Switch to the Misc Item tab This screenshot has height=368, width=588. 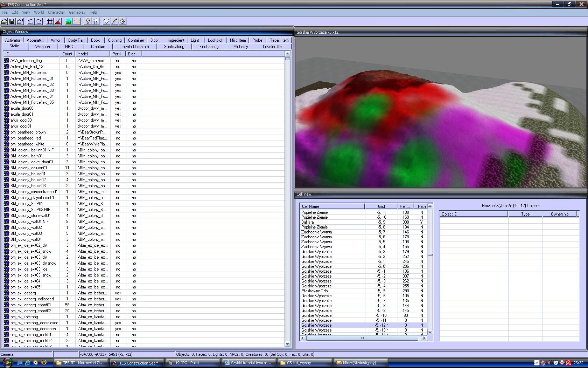(x=238, y=40)
